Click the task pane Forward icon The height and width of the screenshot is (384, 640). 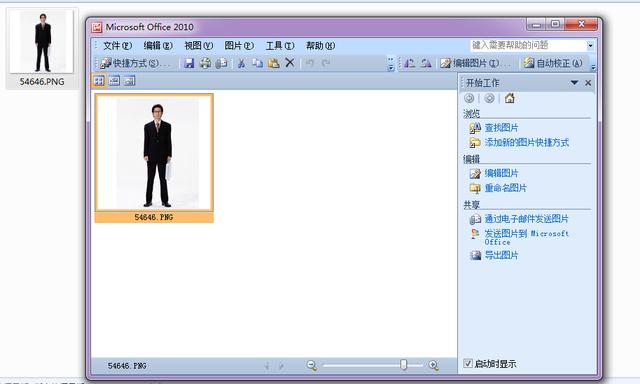pos(489,98)
